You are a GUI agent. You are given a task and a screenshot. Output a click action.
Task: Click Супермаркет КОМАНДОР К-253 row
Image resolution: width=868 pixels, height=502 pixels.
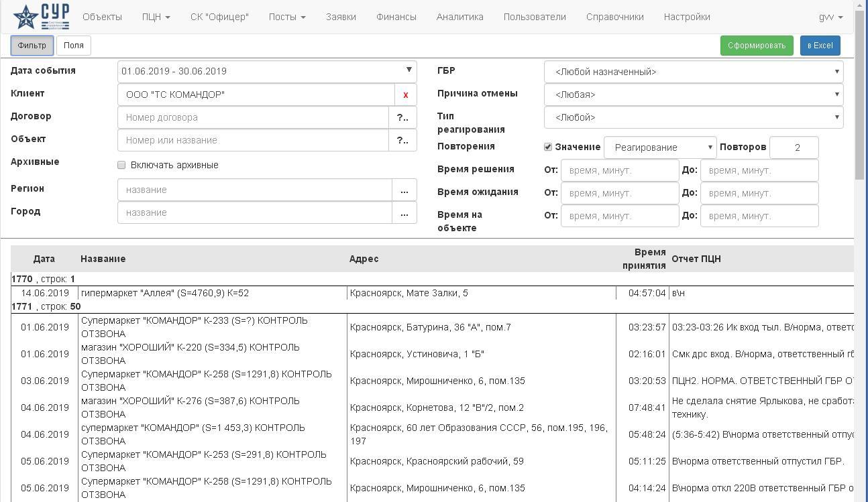tap(432, 461)
